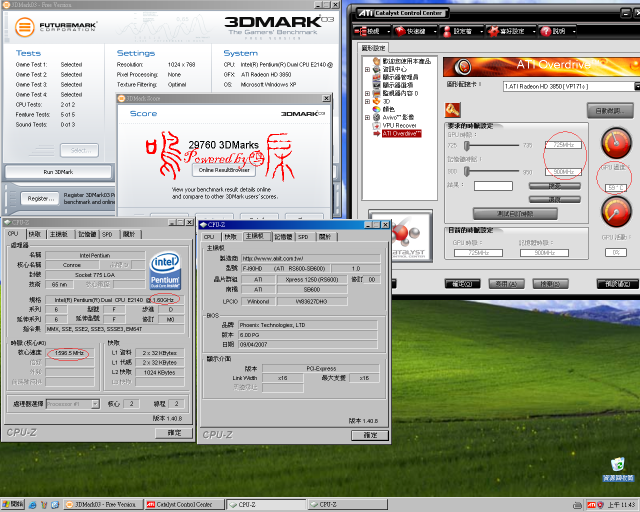
Task: Click the 自動調節 auto-tune button
Action: tap(610, 110)
